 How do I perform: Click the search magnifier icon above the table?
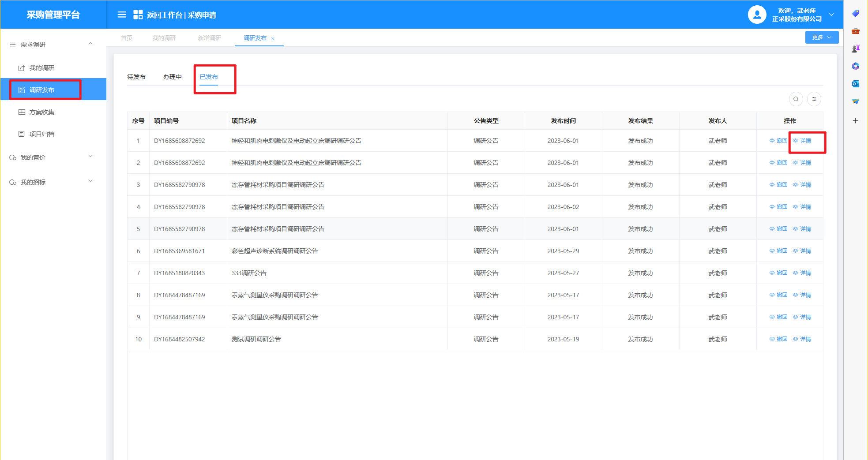(796, 99)
